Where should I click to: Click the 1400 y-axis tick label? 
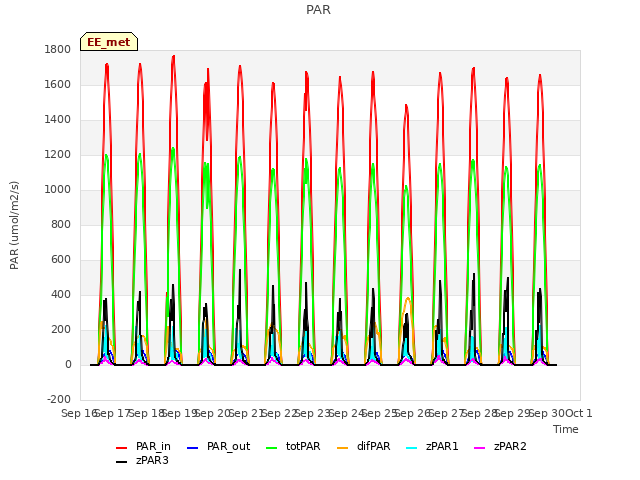click(58, 120)
